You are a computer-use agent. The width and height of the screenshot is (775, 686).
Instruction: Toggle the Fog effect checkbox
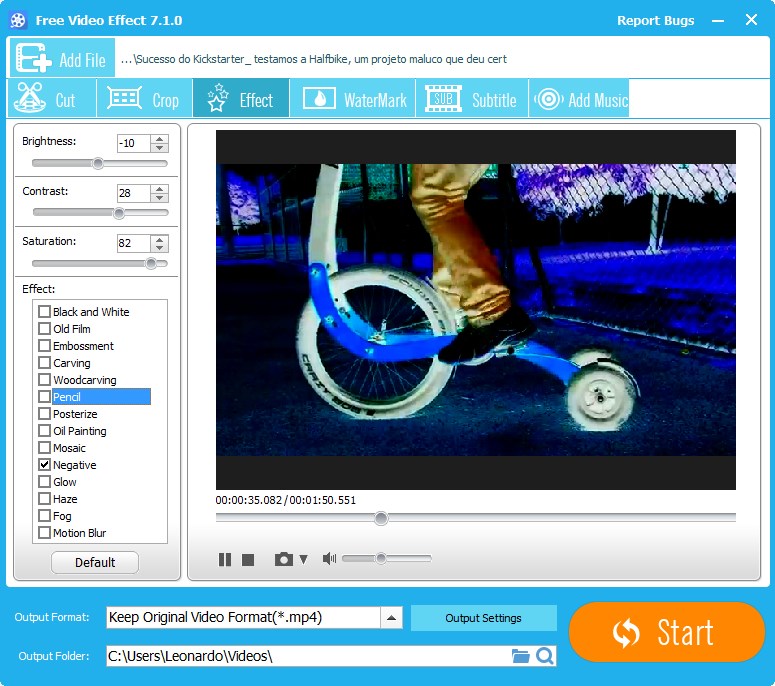44,515
